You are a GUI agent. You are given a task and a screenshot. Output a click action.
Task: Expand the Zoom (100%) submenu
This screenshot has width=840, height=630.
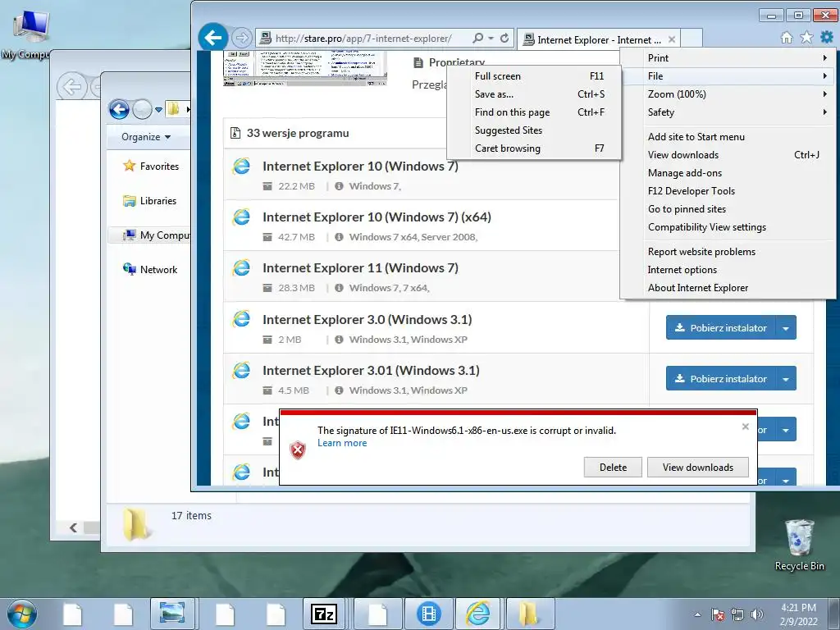pyautogui.click(x=728, y=94)
